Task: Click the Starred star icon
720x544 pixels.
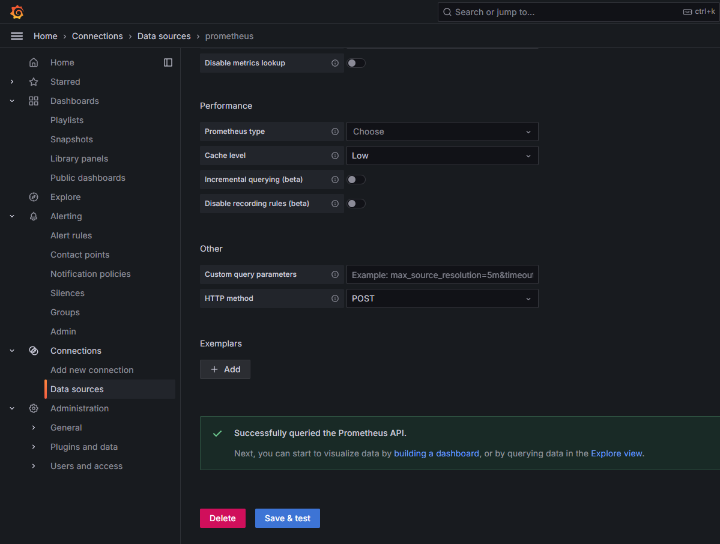Action: 34,82
